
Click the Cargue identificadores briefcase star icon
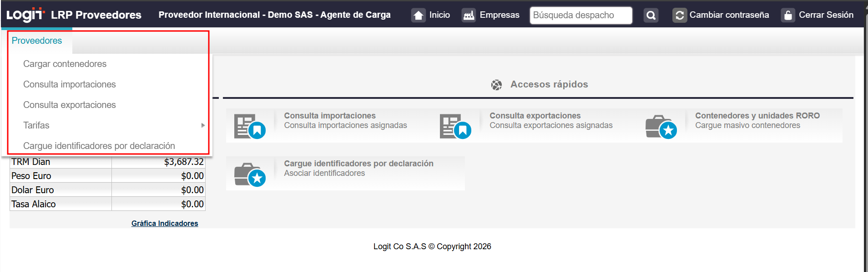pos(250,174)
